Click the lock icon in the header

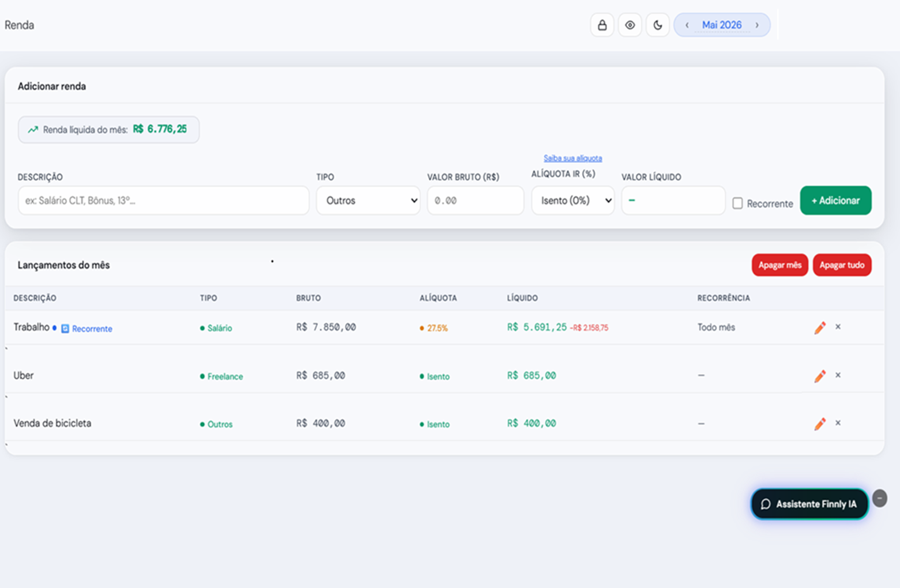pos(602,25)
